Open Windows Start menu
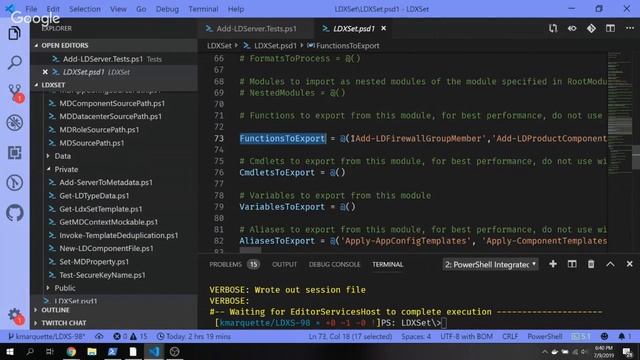This screenshot has width=640, height=360. [9, 351]
